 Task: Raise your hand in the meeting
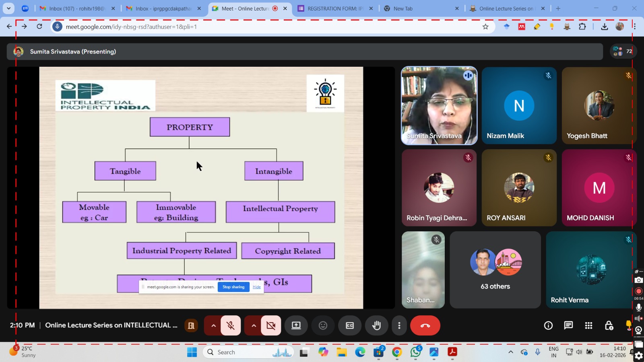tap(376, 325)
